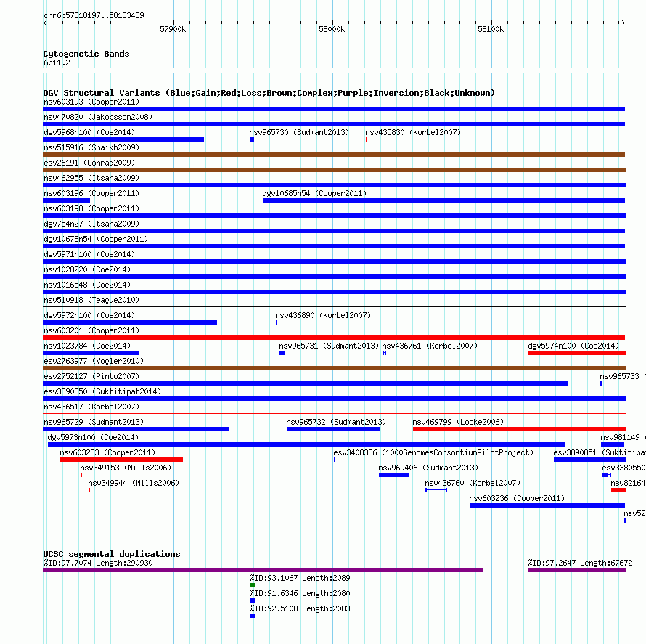The height and width of the screenshot is (644, 646).
Task: Click the right arrowhead of the ruler
Action: (x=623, y=23)
